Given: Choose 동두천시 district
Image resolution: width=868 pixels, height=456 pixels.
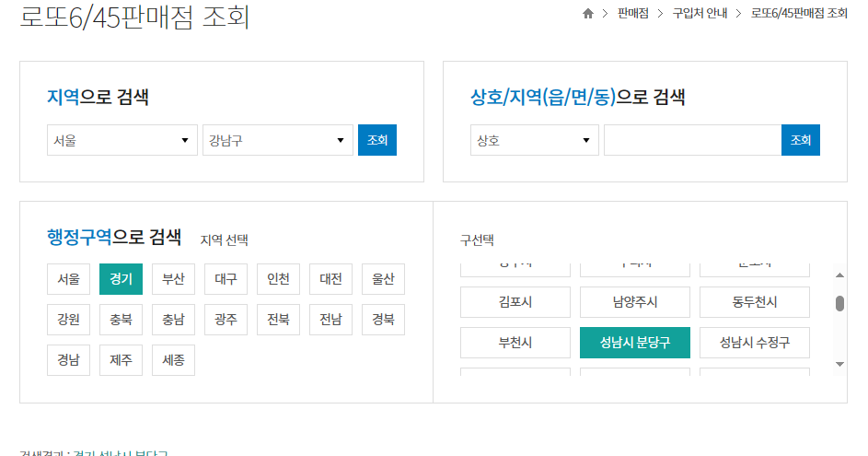Looking at the screenshot, I should 755,302.
